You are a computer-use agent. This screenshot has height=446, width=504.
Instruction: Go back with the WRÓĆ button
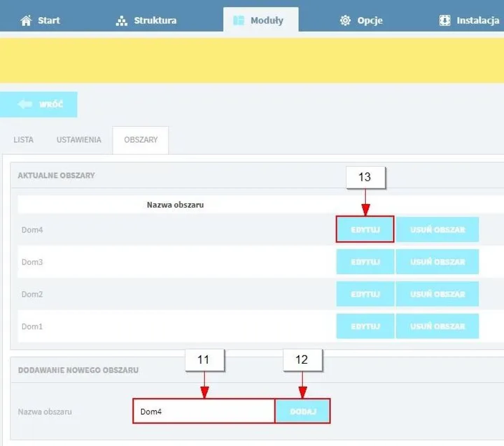click(x=38, y=104)
